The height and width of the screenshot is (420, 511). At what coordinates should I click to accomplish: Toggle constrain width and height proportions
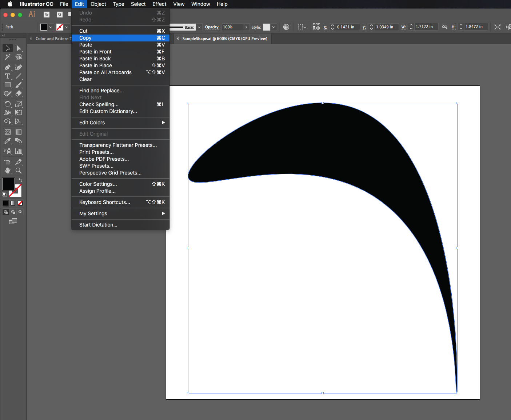point(444,27)
